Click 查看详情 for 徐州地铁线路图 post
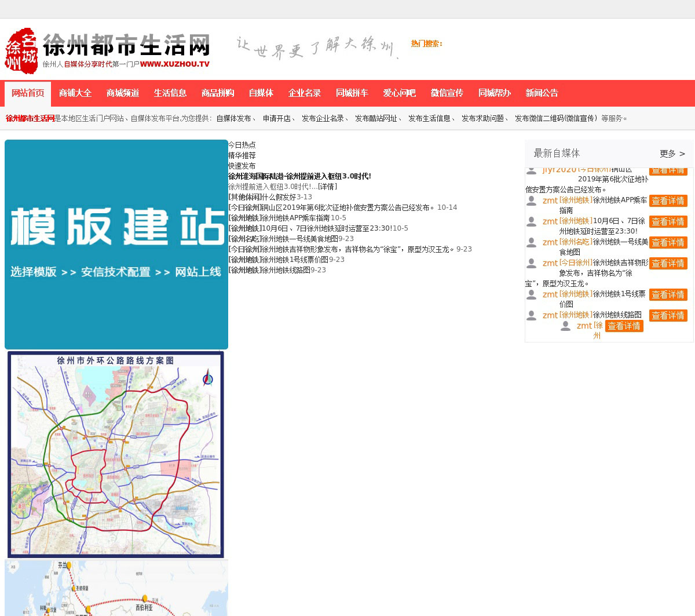The height and width of the screenshot is (616, 695). (668, 315)
